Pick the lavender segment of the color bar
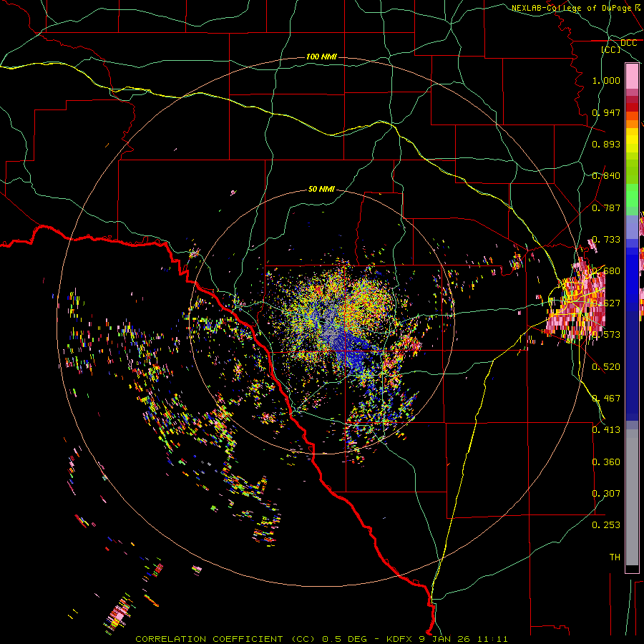Image resolution: width=644 pixels, height=644 pixels. pos(632,228)
